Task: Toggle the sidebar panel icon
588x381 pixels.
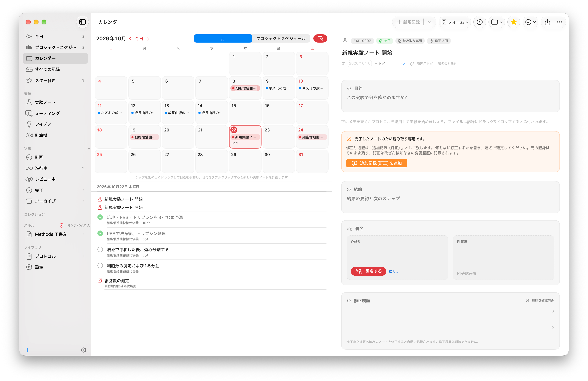Action: 82,22
